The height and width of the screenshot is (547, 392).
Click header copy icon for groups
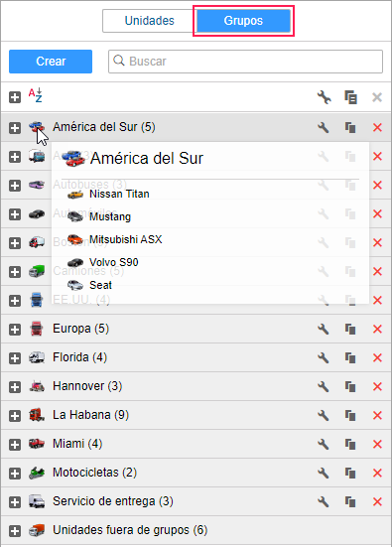coord(351,97)
